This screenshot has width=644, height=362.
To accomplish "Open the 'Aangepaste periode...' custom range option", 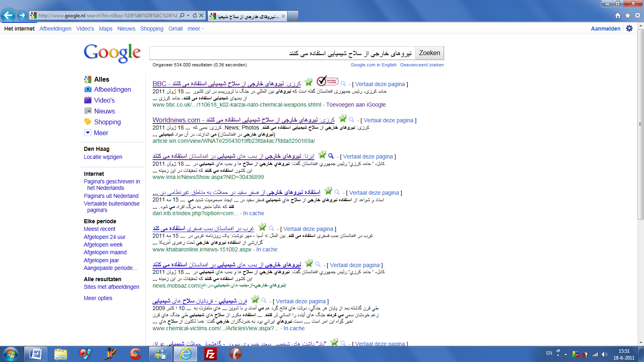I will 110,268.
